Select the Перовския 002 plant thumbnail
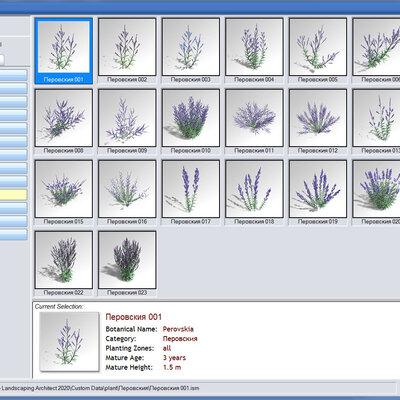The width and height of the screenshot is (400, 400). (x=127, y=47)
